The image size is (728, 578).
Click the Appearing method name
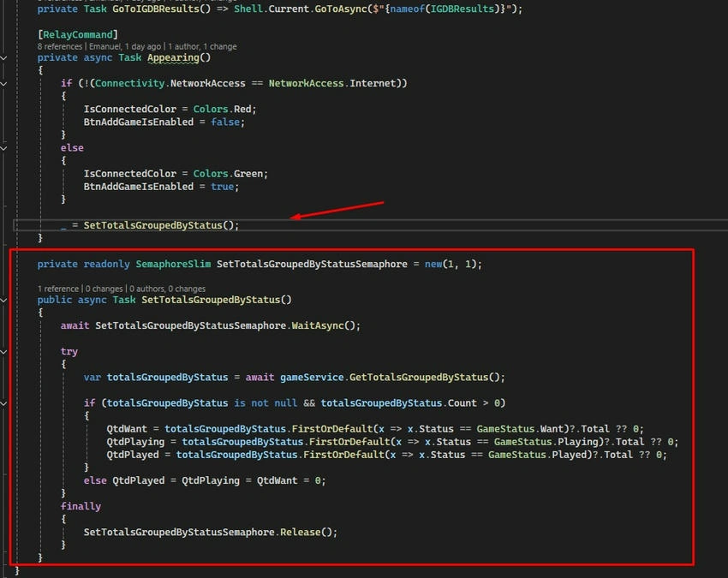click(173, 57)
